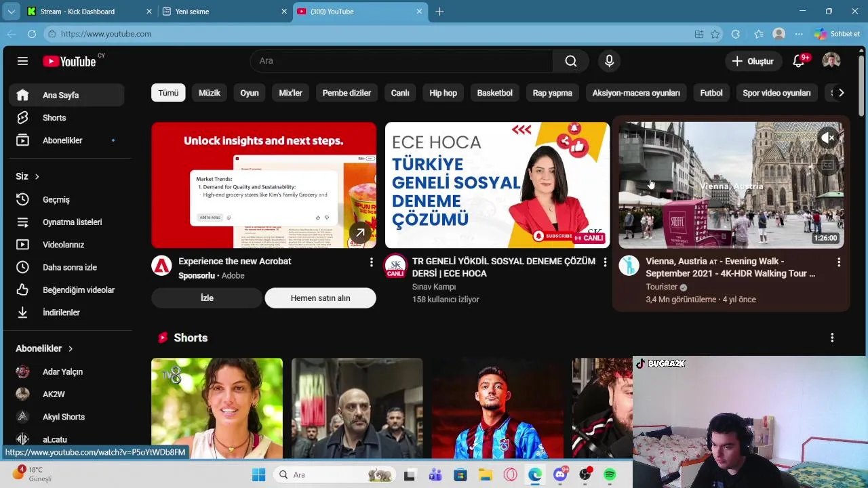Click the search magnifier button

pos(571,61)
